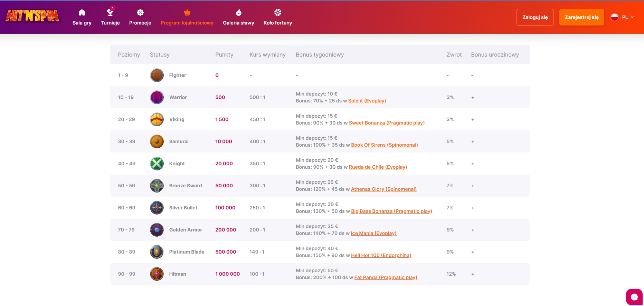Click the Silver Bullet status icon
Screen dimensions: 644x306
[157, 208]
